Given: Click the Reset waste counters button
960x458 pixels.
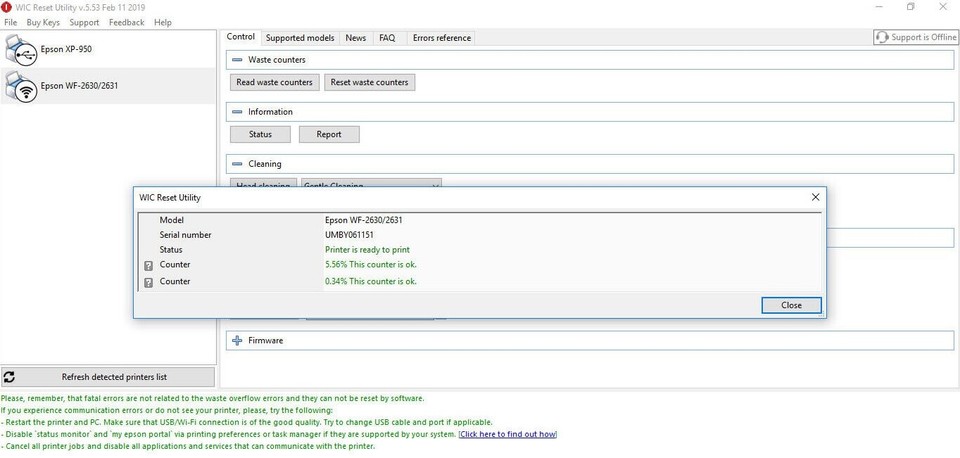Looking at the screenshot, I should point(369,82).
